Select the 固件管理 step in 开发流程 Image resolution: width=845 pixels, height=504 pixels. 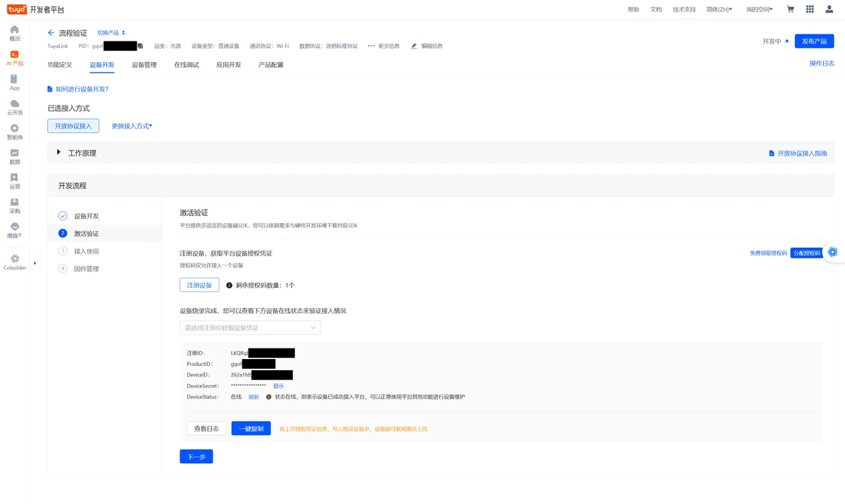tap(87, 269)
